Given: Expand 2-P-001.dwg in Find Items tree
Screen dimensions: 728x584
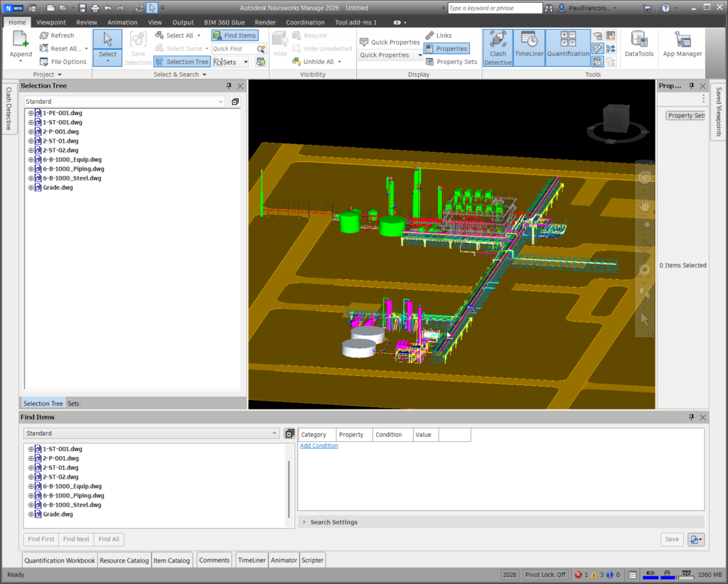Looking at the screenshot, I should point(31,458).
